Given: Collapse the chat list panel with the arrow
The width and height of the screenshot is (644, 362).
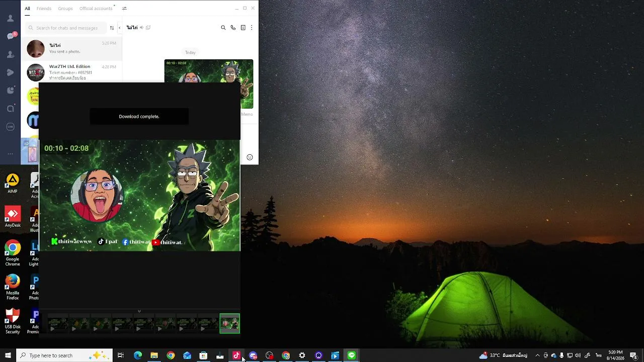Looking at the screenshot, I should 119,28.
